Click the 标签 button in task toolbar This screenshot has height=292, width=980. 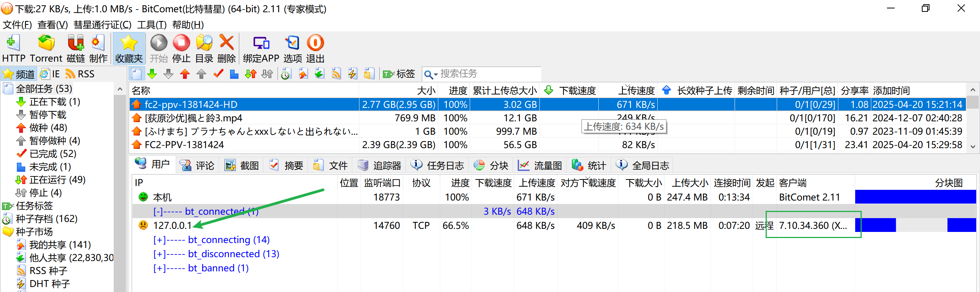click(399, 74)
